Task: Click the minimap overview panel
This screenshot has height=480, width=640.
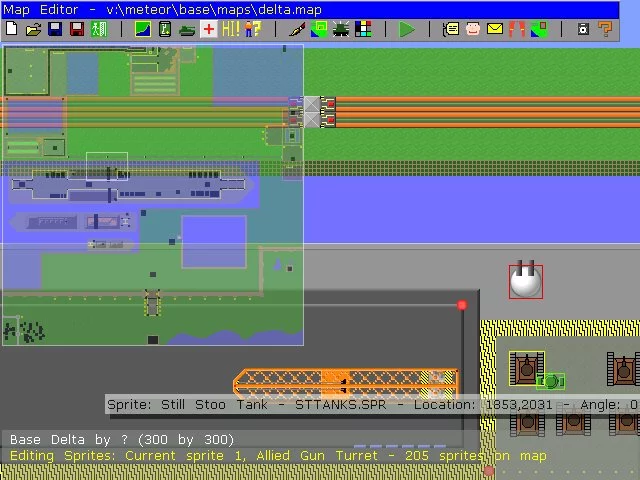Action: pos(153,195)
